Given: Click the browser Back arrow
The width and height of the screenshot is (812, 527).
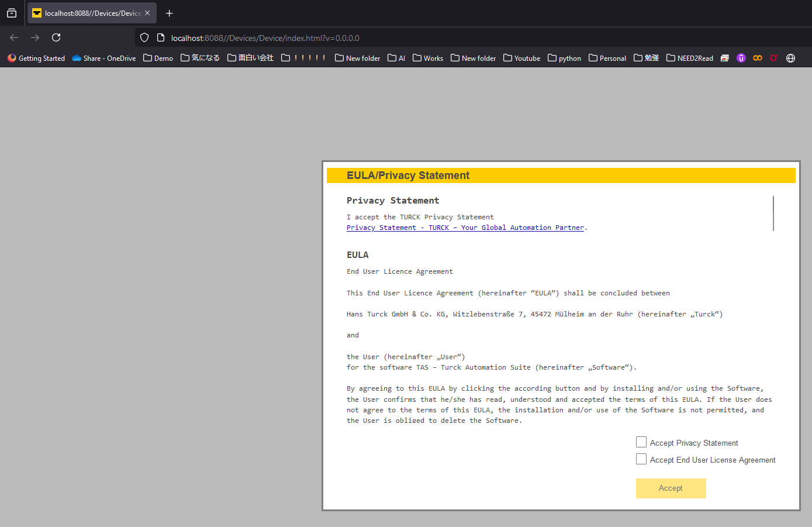Looking at the screenshot, I should pyautogui.click(x=14, y=37).
